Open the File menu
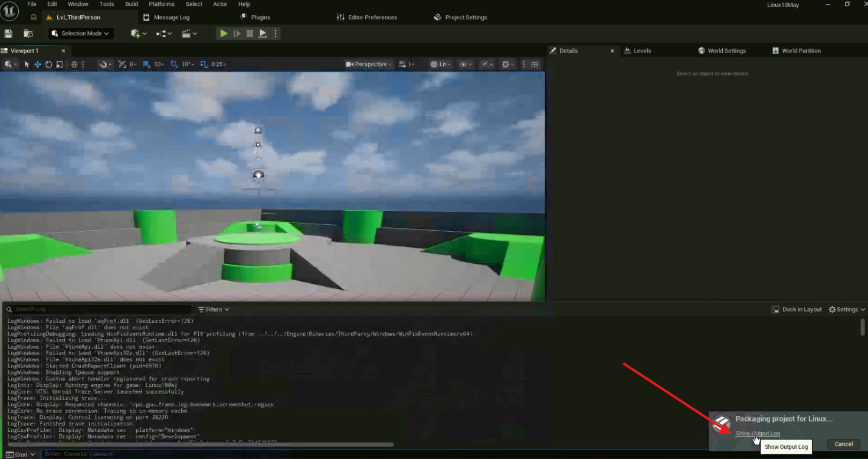This screenshot has height=459, width=868. coord(32,4)
